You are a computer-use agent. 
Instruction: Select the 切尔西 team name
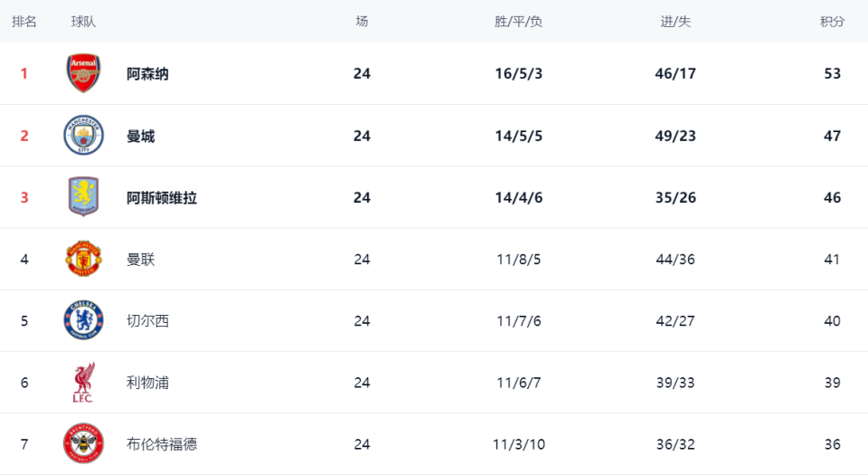click(x=147, y=321)
